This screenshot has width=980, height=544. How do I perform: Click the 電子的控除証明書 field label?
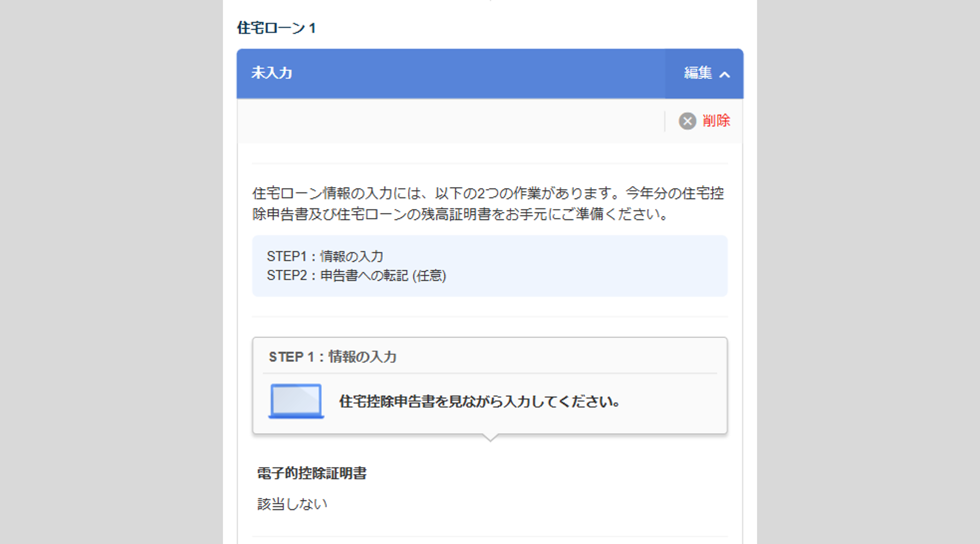click(312, 473)
